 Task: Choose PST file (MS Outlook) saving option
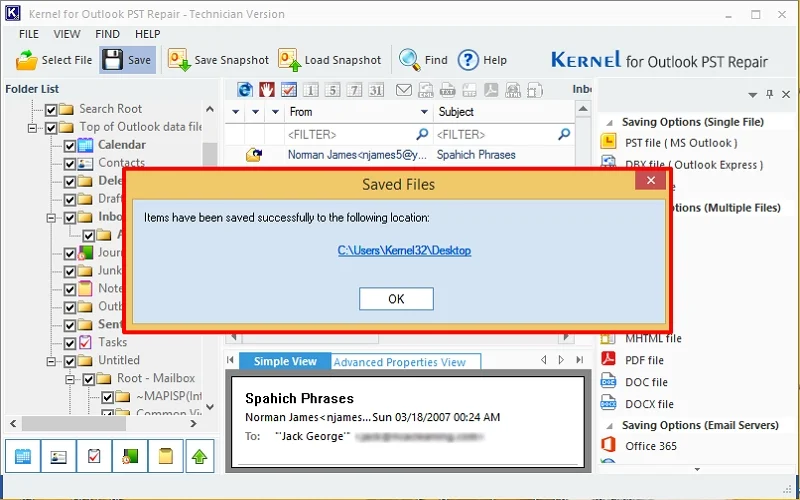coord(670,143)
